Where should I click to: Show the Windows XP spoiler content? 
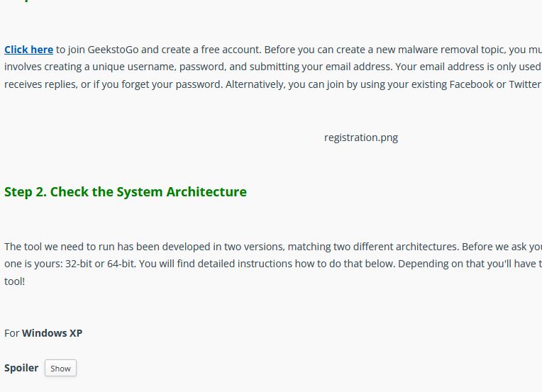pyautogui.click(x=60, y=368)
